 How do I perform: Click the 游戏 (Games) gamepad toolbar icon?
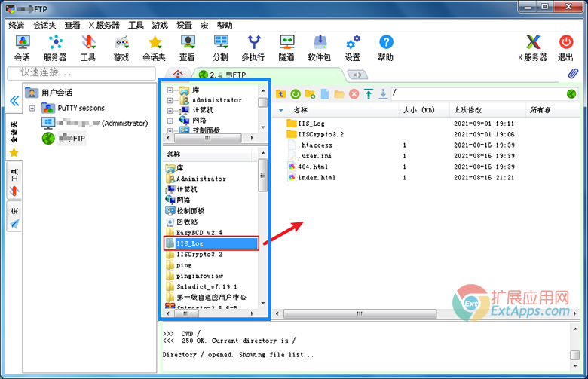(x=121, y=48)
